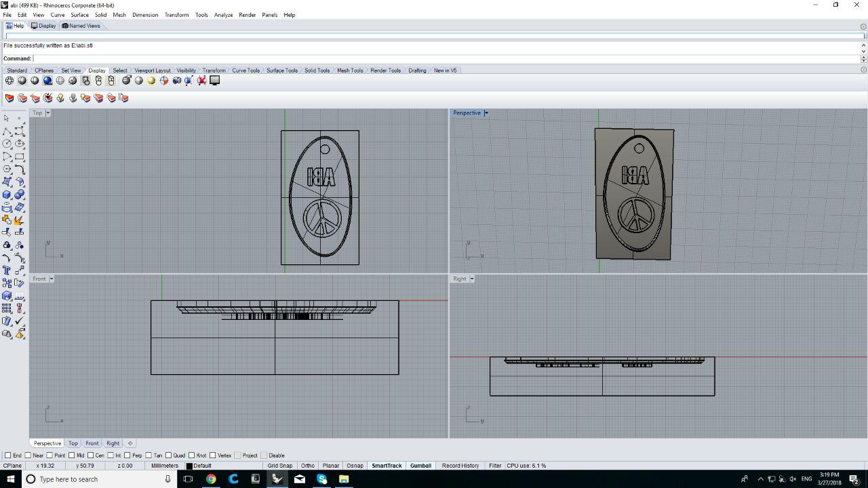Open the Default layer selector in status bar

coord(222,466)
